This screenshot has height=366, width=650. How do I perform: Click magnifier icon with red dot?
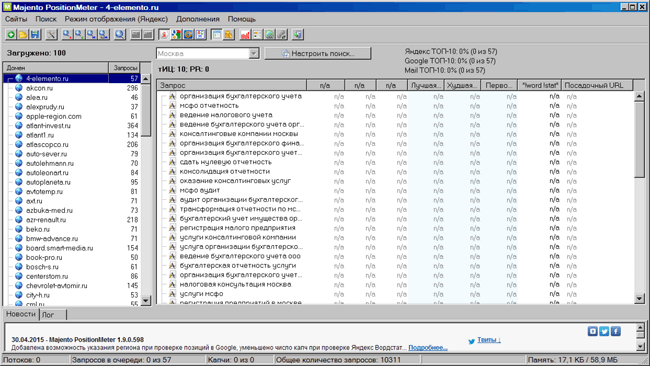click(67, 35)
